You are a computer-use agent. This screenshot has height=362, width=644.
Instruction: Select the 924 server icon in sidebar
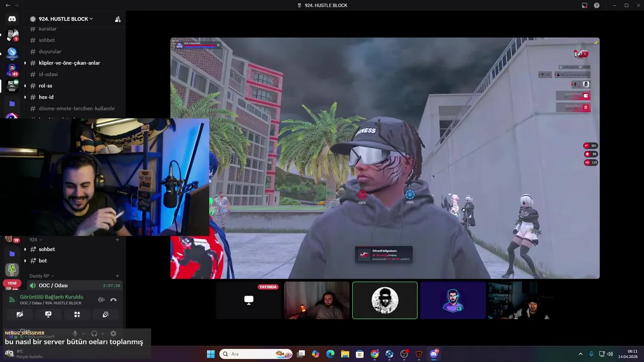12,86
